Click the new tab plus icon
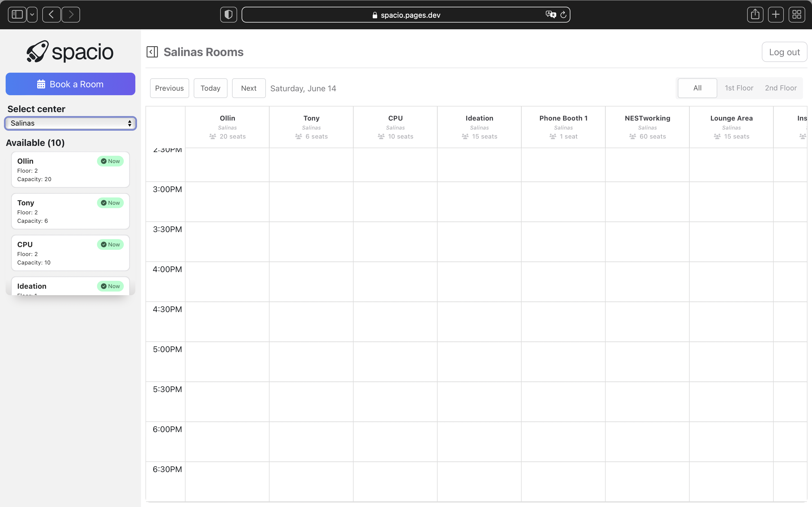 tap(776, 14)
